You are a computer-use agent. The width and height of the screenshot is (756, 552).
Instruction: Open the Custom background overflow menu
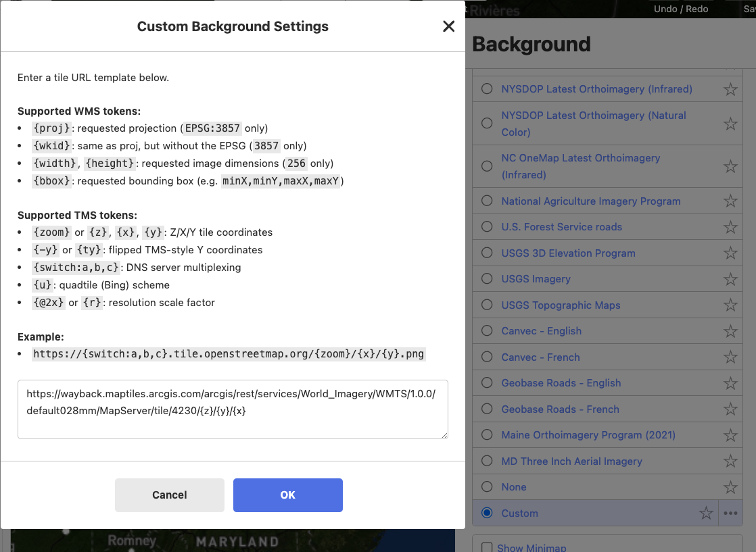coord(730,513)
